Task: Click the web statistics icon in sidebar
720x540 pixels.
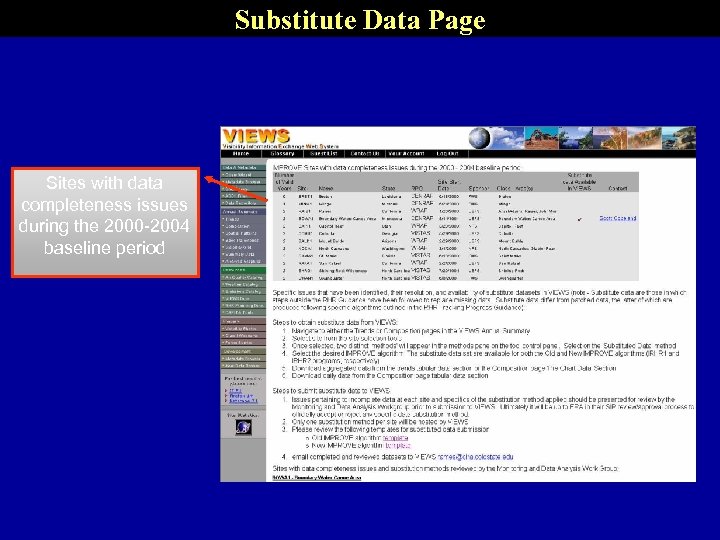Action: [x=243, y=428]
